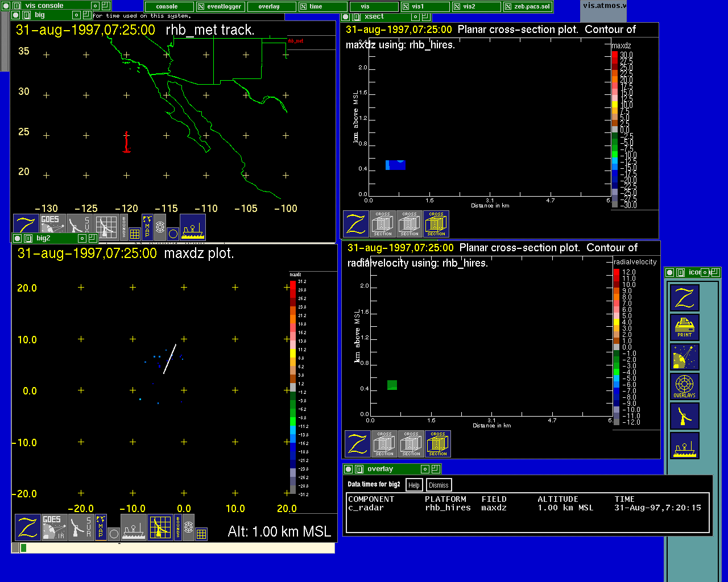
Task: Click the maxdz color scale bar in big2
Action: click(293, 386)
